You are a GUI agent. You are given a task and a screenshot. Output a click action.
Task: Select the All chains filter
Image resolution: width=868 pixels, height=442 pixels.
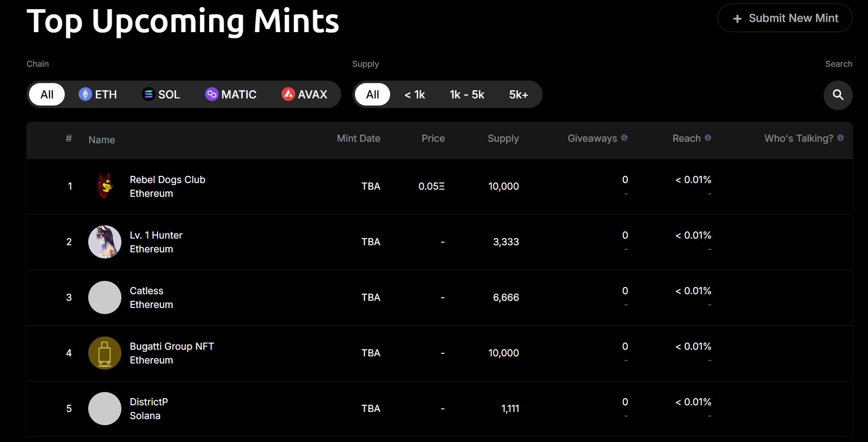pyautogui.click(x=47, y=94)
